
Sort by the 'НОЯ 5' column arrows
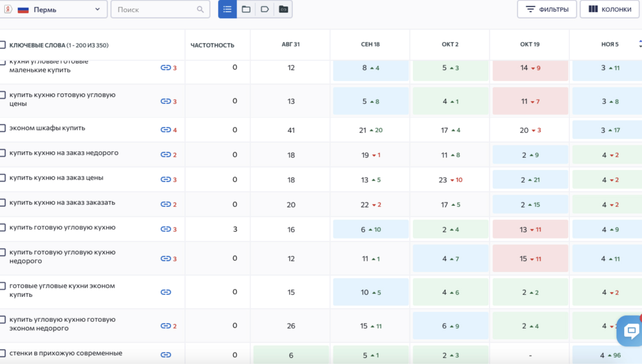640,44
